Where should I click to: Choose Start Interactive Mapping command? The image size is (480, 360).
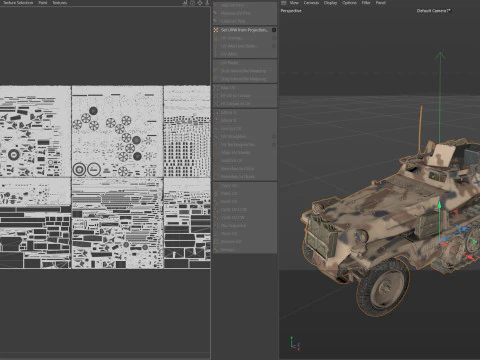pyautogui.click(x=245, y=71)
